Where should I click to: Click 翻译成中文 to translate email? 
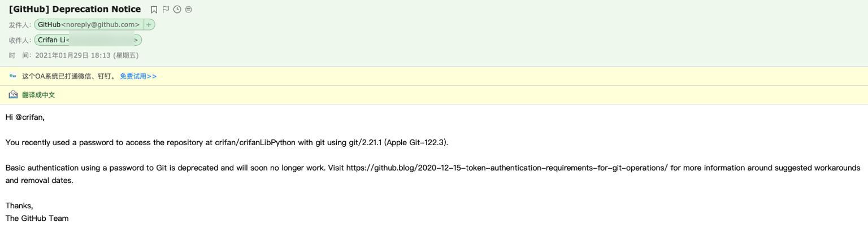click(38, 95)
